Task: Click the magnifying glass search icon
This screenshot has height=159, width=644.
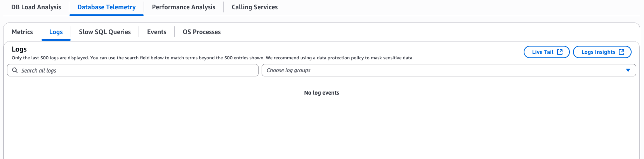Action: click(x=15, y=71)
